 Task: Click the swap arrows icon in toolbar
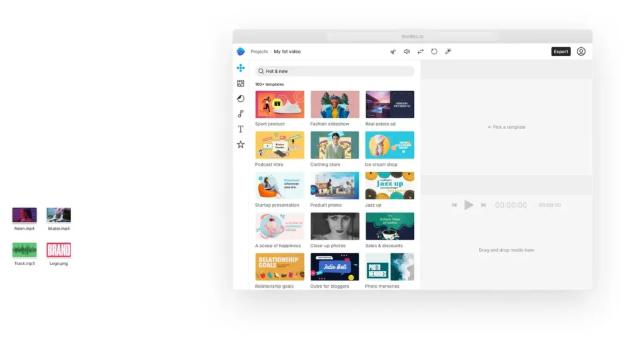[421, 52]
